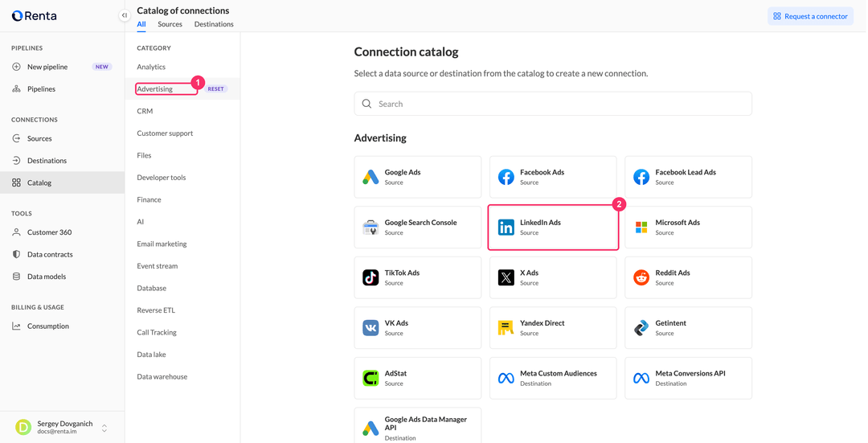Collapse the sidebar with the arrow icon

click(x=125, y=15)
